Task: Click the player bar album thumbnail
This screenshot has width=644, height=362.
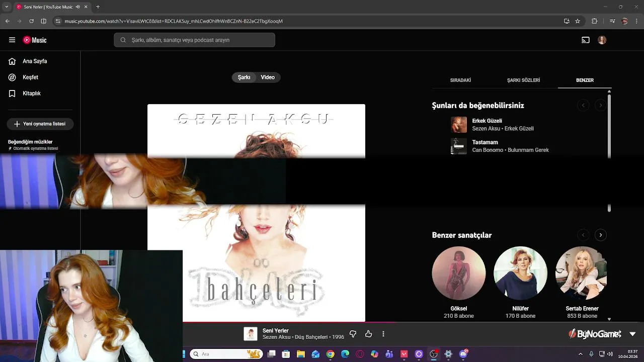Action: pyautogui.click(x=251, y=334)
